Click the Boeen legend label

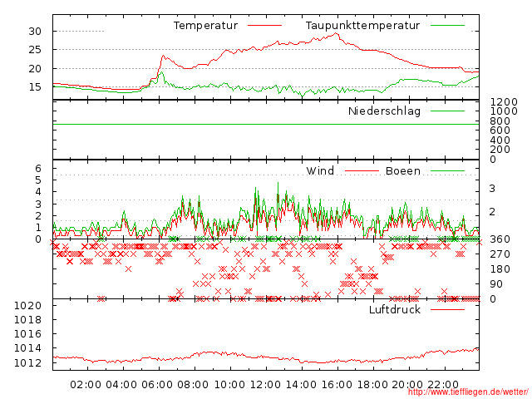403,170
